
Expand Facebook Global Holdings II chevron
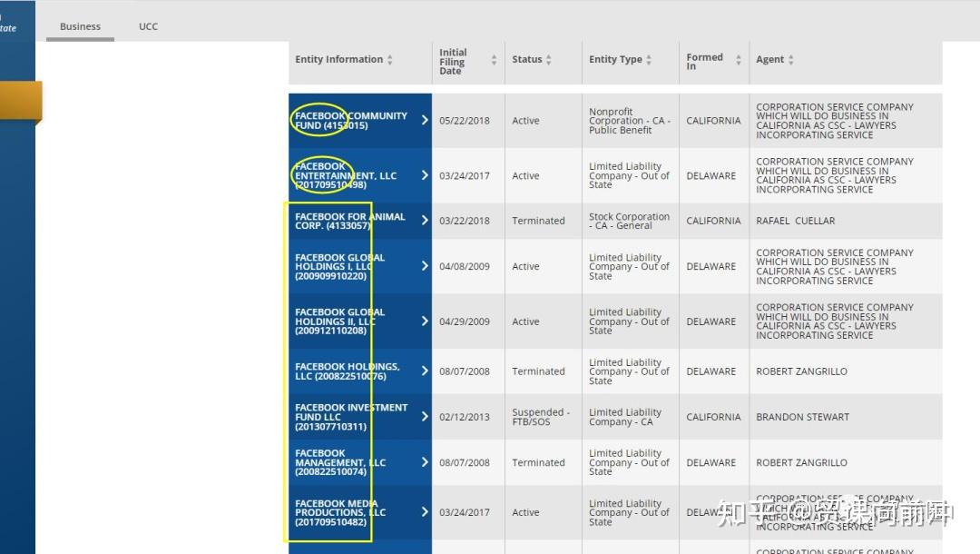[x=425, y=321]
